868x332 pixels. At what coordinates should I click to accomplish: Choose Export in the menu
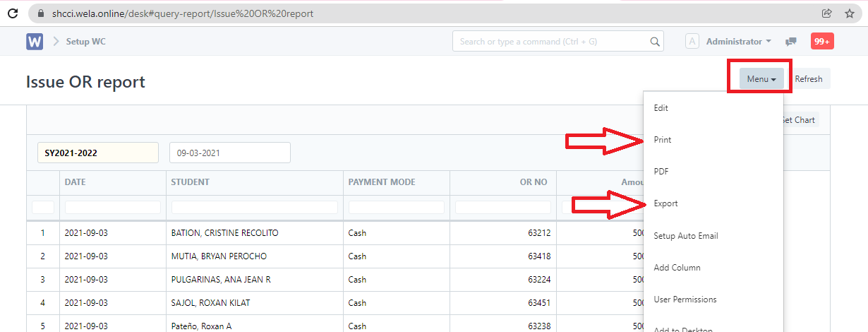click(x=665, y=203)
